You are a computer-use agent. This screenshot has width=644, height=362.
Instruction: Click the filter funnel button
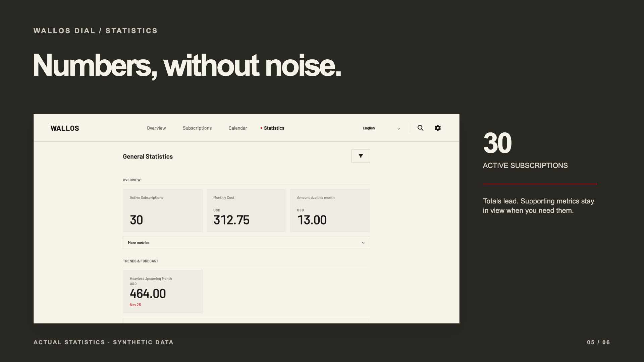(361, 156)
